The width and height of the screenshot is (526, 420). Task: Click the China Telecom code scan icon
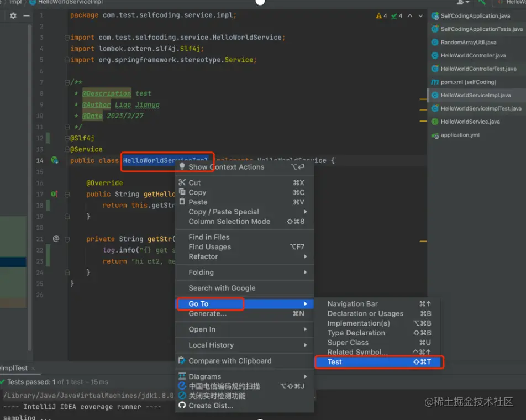tap(182, 386)
